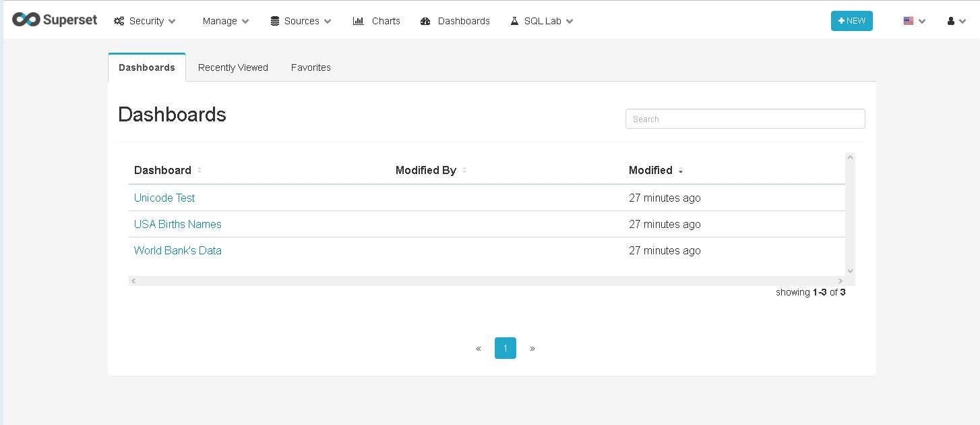The image size is (980, 425).
Task: Go to previous page «
Action: (x=479, y=348)
